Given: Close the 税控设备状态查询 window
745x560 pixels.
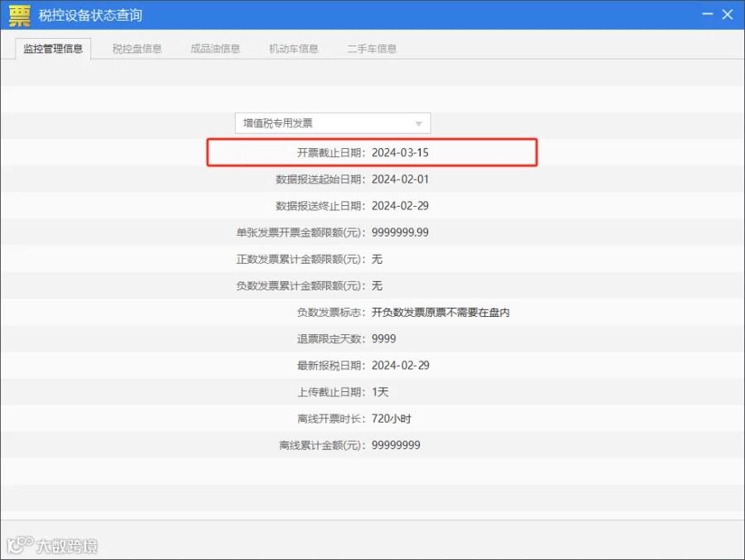Looking at the screenshot, I should coord(728,14).
